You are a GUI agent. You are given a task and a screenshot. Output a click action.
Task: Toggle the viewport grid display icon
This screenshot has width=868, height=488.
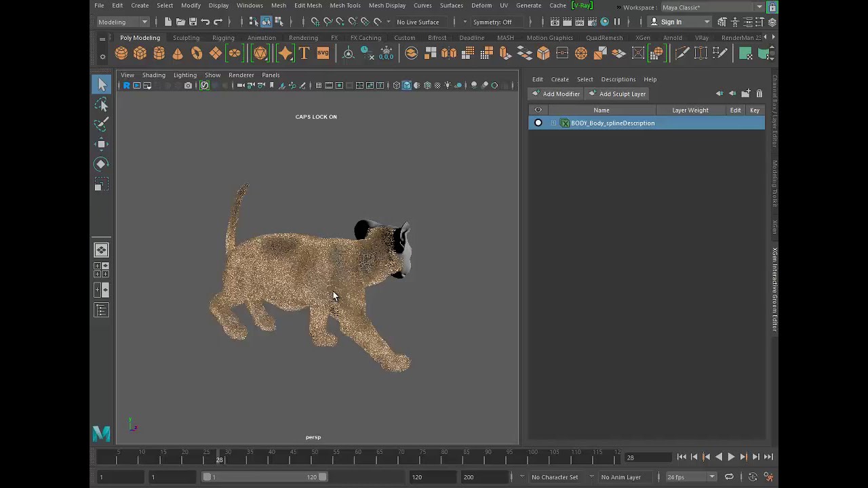click(x=319, y=85)
